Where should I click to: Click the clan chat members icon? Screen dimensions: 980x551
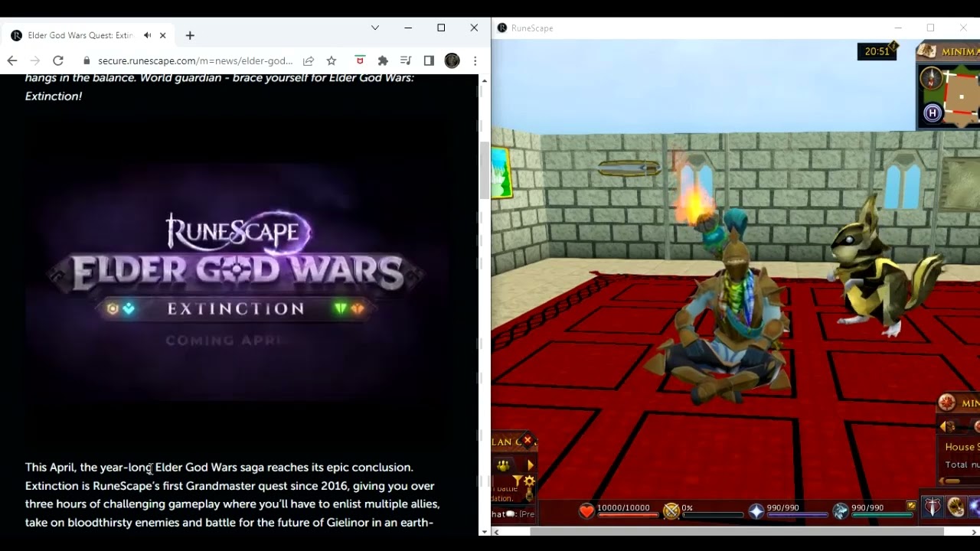(503, 465)
